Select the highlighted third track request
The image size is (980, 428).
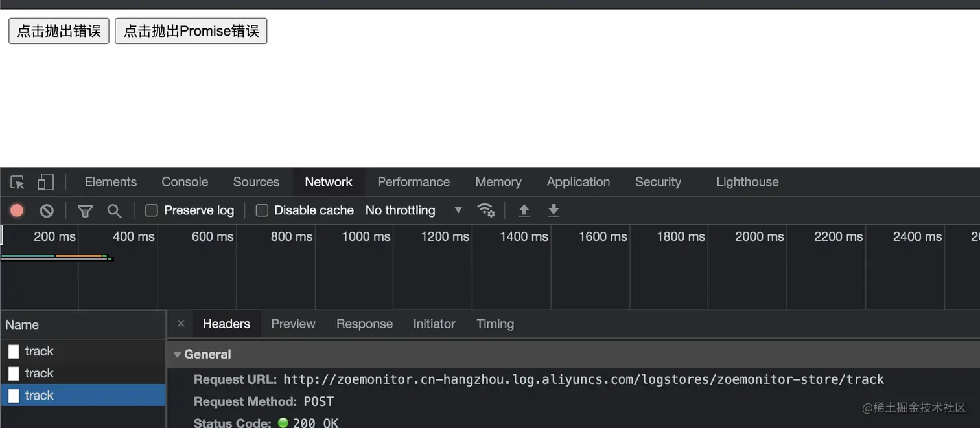click(83, 395)
